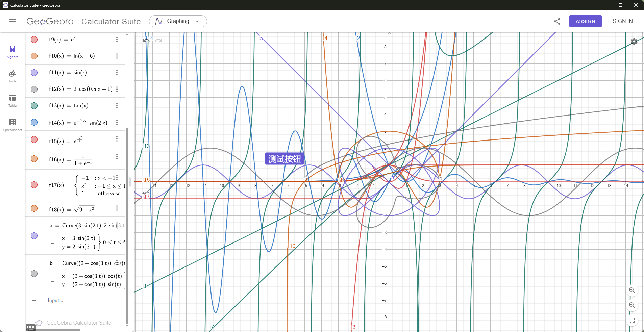Viewport: 644px width, 332px height.
Task: Click the GeoGebra logo
Action: coord(50,21)
